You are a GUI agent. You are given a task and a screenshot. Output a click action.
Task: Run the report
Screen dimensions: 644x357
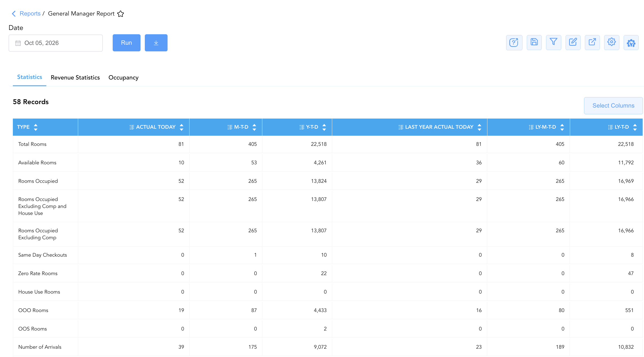pyautogui.click(x=126, y=43)
